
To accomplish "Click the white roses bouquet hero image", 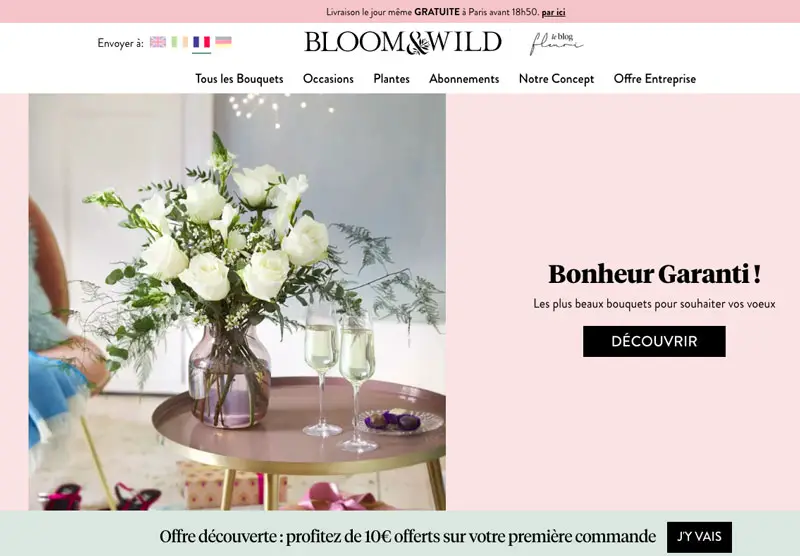I will 237,302.
